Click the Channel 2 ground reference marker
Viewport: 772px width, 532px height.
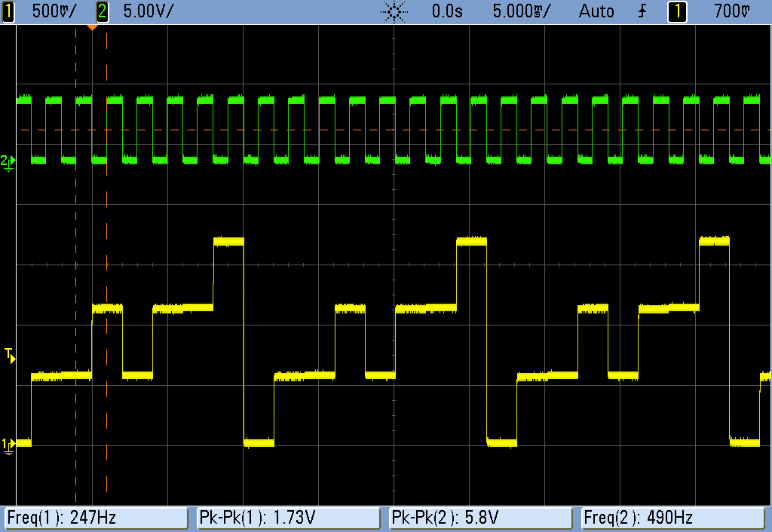point(6,159)
